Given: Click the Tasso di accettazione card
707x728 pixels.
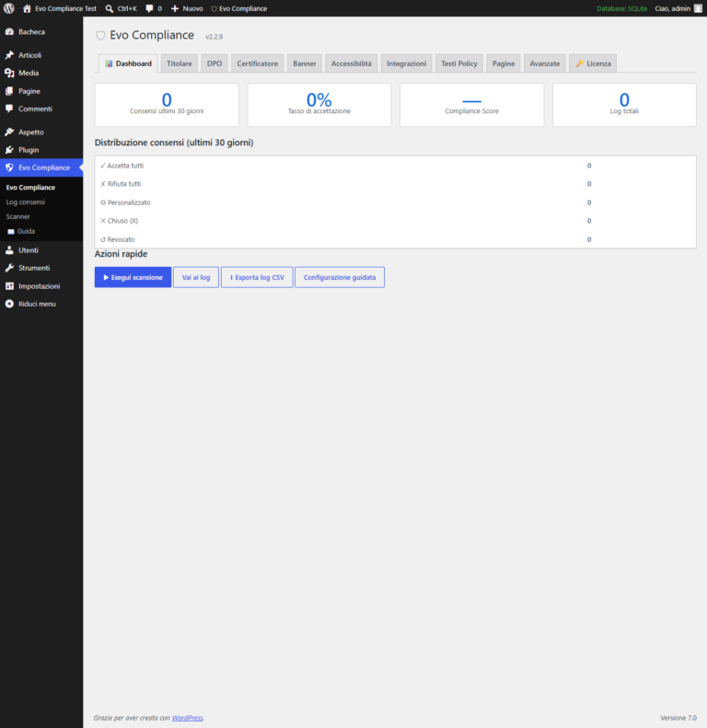Looking at the screenshot, I should (x=319, y=105).
